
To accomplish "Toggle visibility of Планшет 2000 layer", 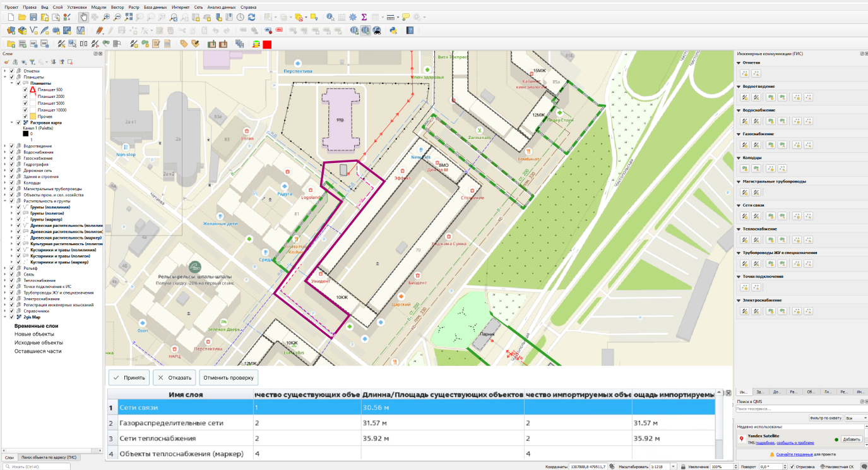I will coord(25,97).
